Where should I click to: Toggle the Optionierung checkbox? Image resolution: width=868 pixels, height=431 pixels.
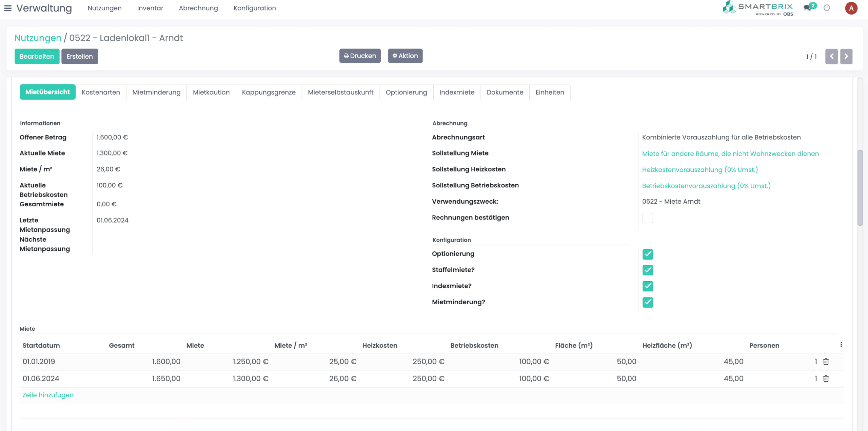[648, 254]
